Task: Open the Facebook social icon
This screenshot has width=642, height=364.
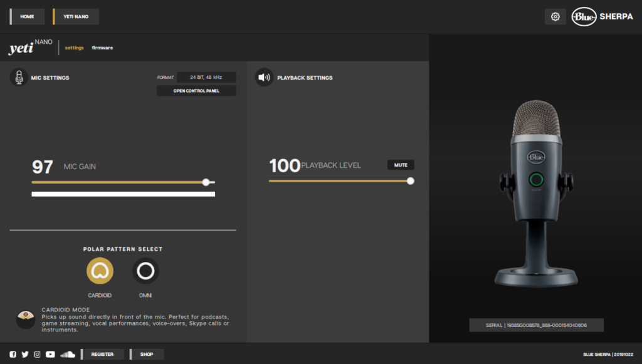Action: (x=13, y=354)
